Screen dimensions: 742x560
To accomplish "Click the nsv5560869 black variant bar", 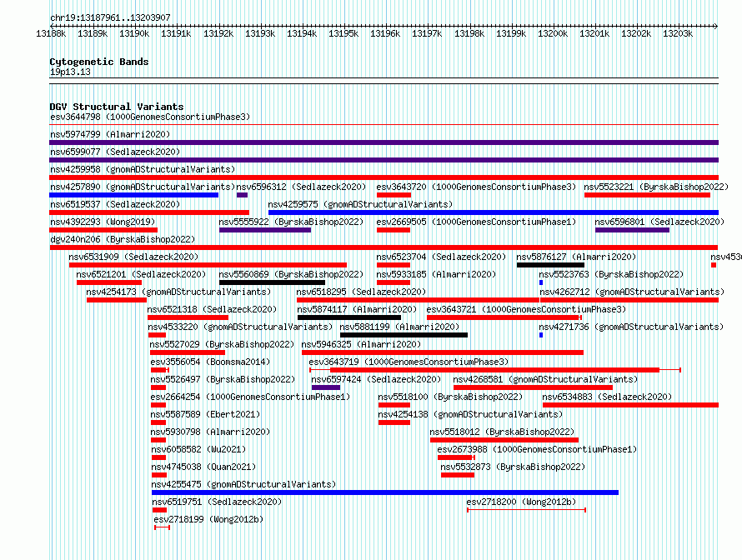I will [272, 282].
